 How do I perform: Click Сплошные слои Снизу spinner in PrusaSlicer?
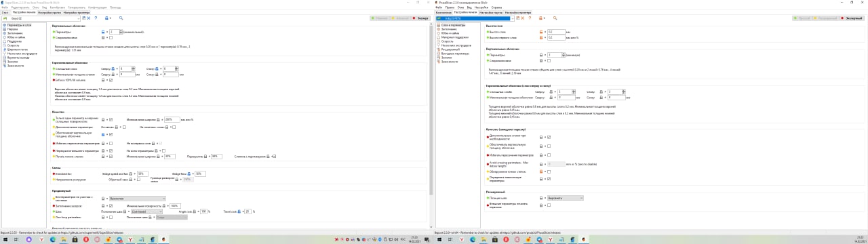pyautogui.click(x=623, y=91)
